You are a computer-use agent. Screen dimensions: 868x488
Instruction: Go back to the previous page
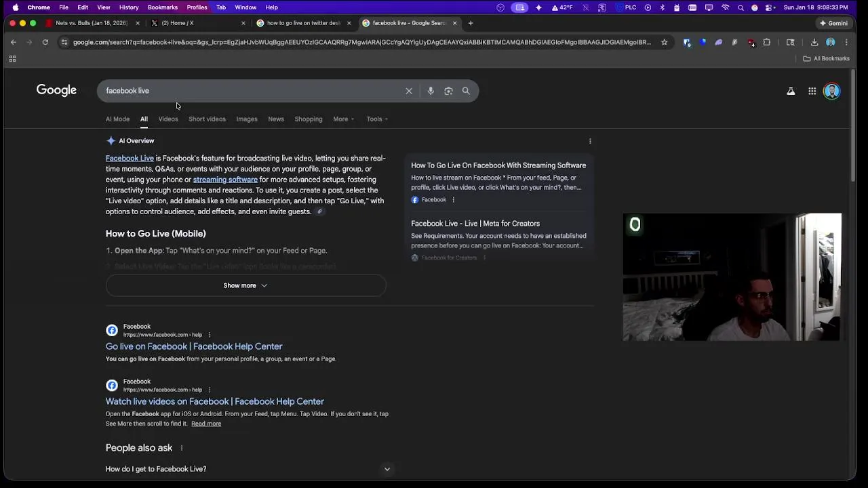pos(13,42)
